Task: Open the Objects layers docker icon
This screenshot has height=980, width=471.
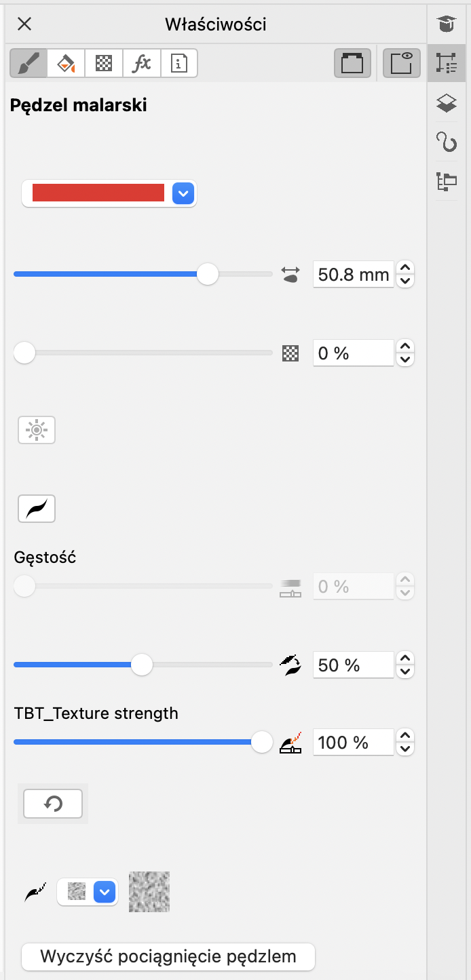Action: pyautogui.click(x=446, y=103)
